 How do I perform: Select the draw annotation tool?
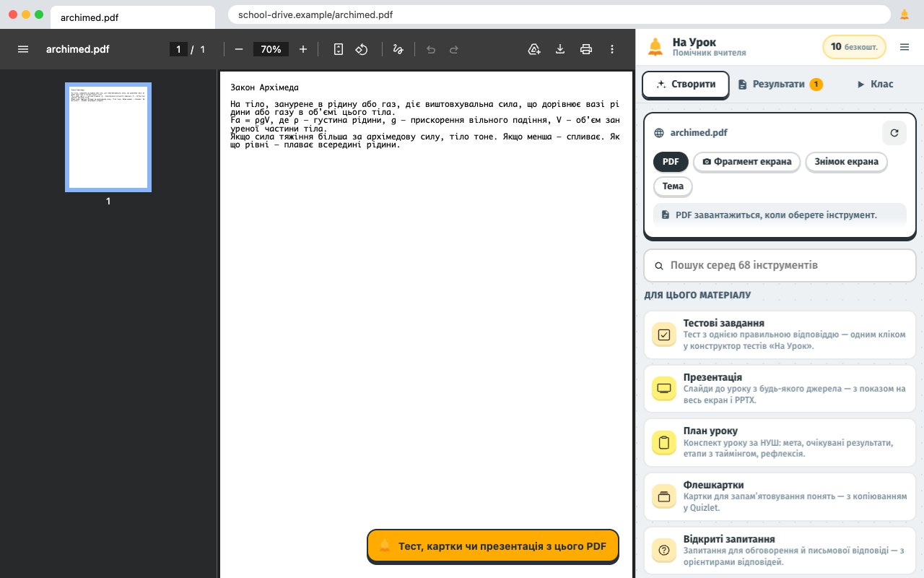click(398, 49)
